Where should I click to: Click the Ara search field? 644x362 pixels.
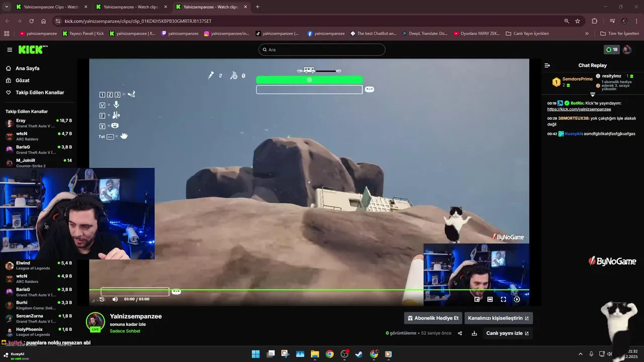pos(322,50)
